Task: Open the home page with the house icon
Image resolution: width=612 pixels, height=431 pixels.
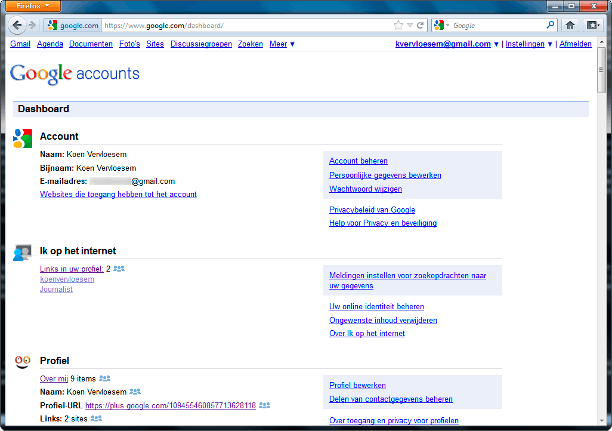Action: coord(570,25)
